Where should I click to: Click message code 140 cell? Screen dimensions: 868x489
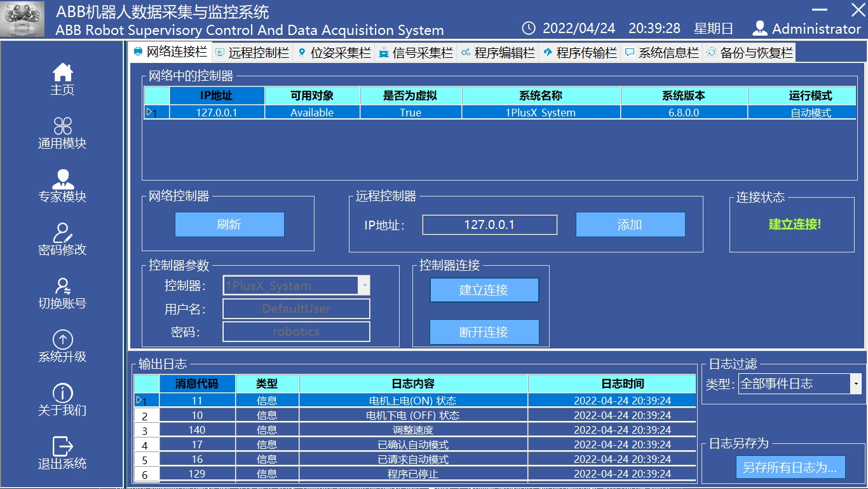[197, 430]
